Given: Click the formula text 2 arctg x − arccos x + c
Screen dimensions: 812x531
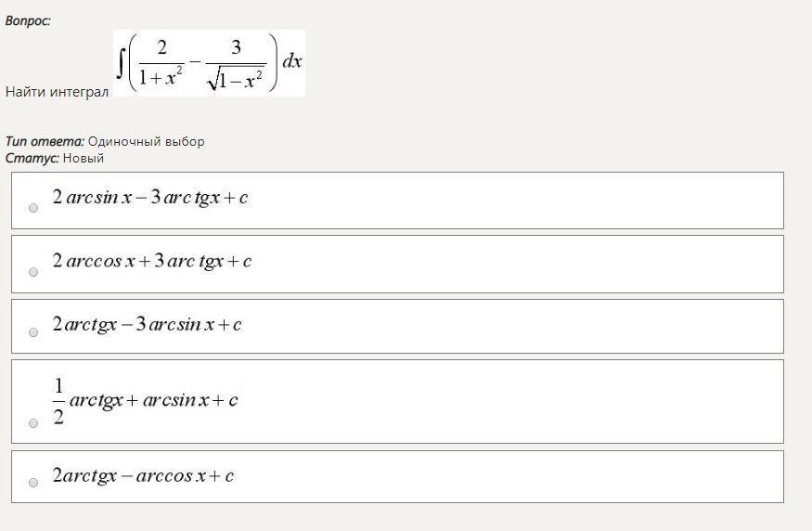Looking at the screenshot, I should coord(144,475).
